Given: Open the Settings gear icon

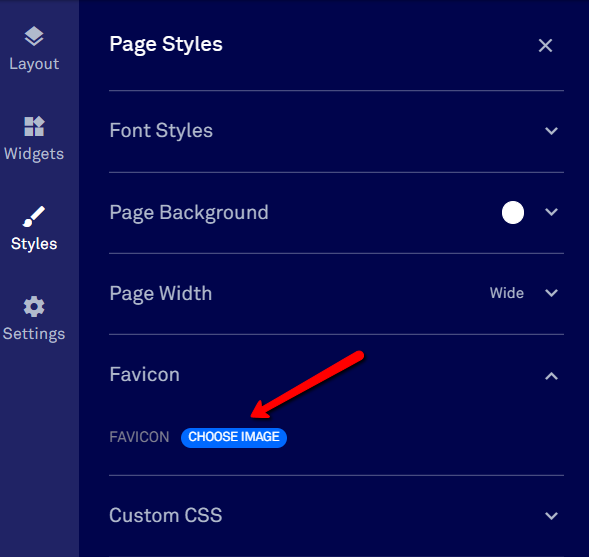Looking at the screenshot, I should (x=34, y=306).
